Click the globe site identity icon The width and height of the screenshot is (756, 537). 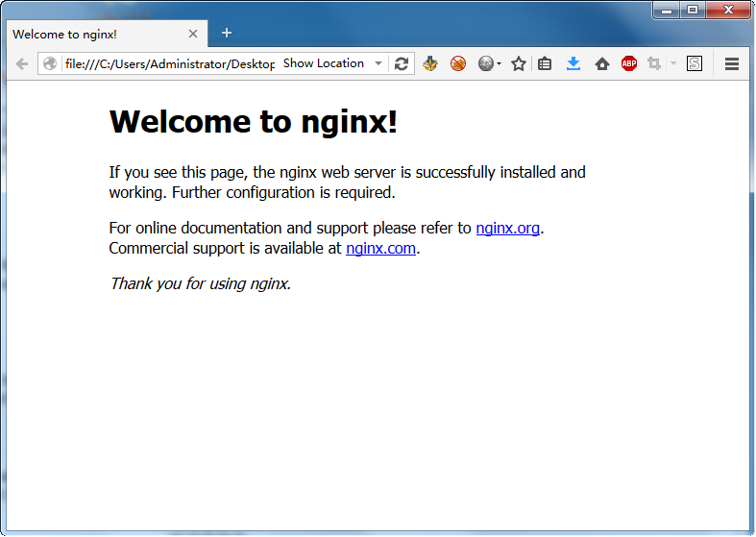click(x=50, y=63)
